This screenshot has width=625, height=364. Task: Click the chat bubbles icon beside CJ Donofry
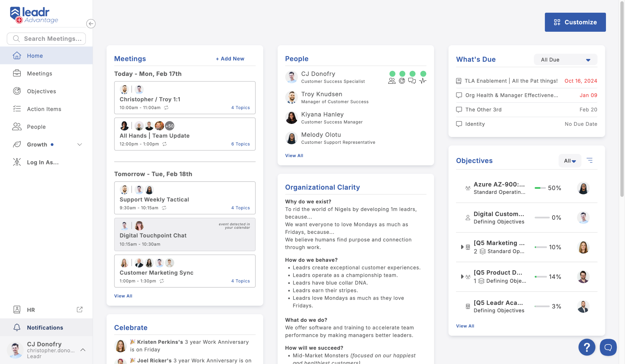tap(412, 81)
